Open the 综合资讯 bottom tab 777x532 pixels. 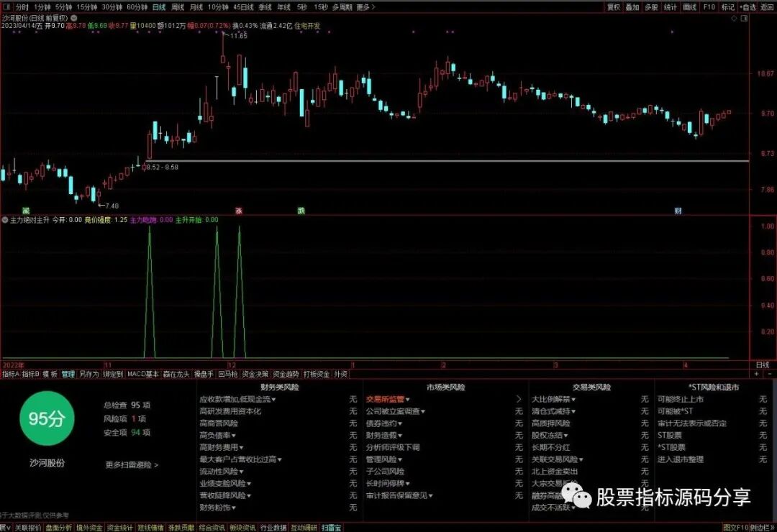pos(212,528)
